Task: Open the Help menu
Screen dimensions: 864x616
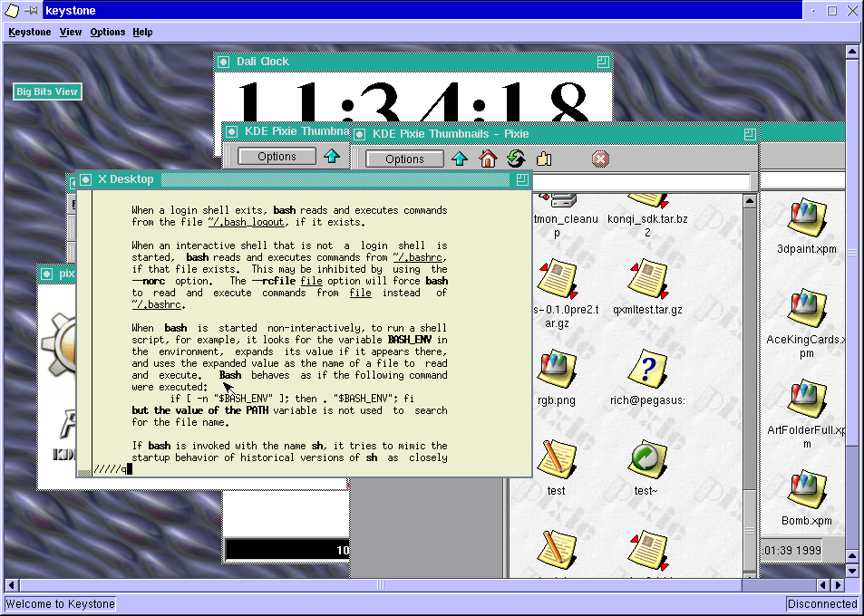Action: click(142, 32)
